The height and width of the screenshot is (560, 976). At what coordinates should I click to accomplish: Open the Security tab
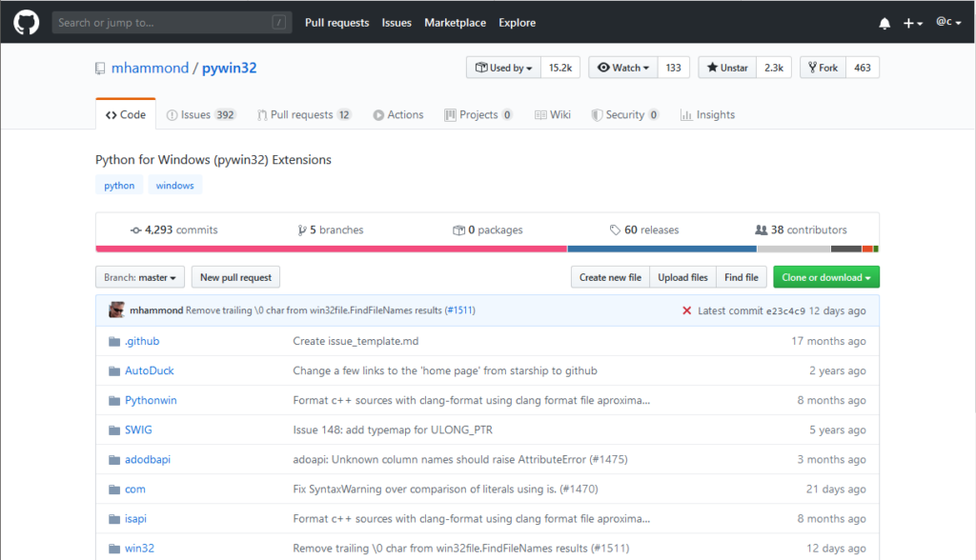625,114
